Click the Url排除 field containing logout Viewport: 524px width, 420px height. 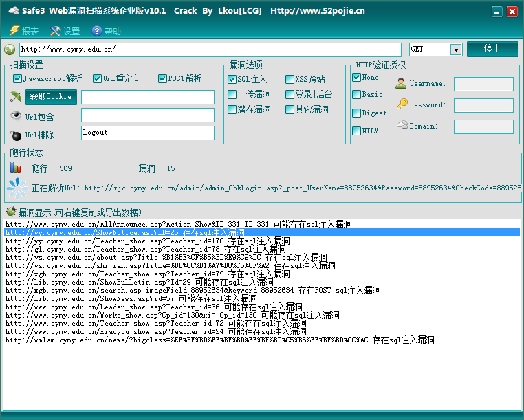point(148,133)
